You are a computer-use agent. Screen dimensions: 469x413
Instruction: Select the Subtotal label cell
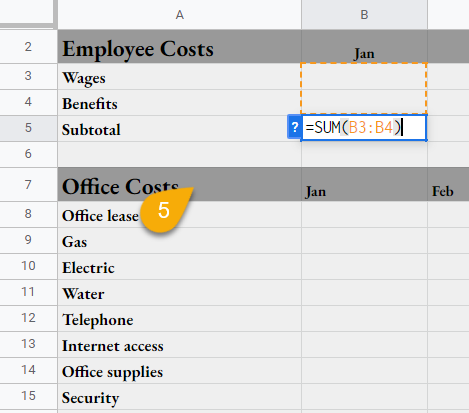click(x=180, y=129)
